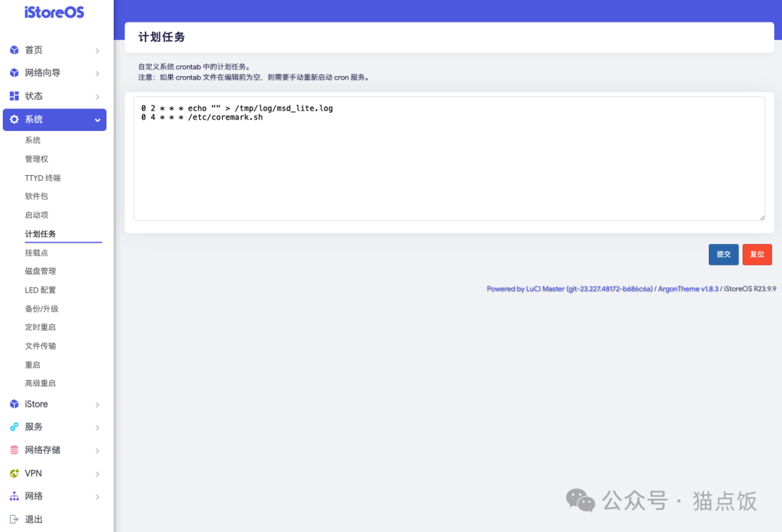
Task: Click the VPN icon in sidebar
Action: point(13,473)
